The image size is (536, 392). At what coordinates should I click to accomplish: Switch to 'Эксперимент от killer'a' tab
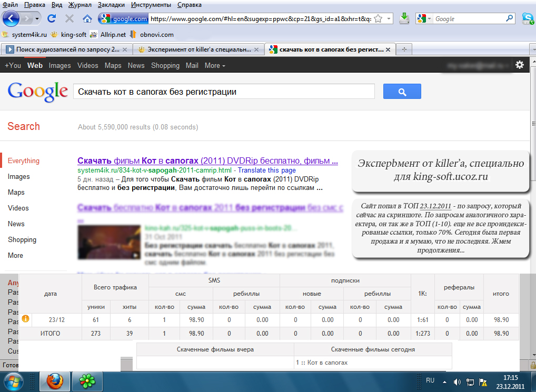coord(198,49)
